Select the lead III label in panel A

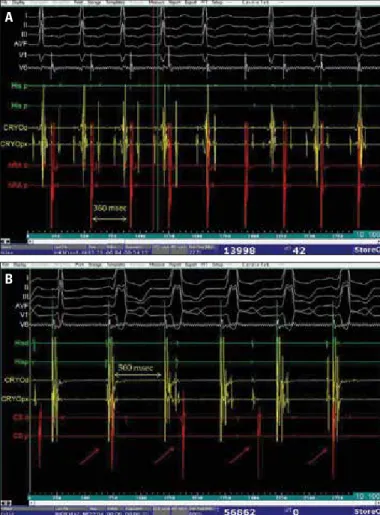point(24,34)
